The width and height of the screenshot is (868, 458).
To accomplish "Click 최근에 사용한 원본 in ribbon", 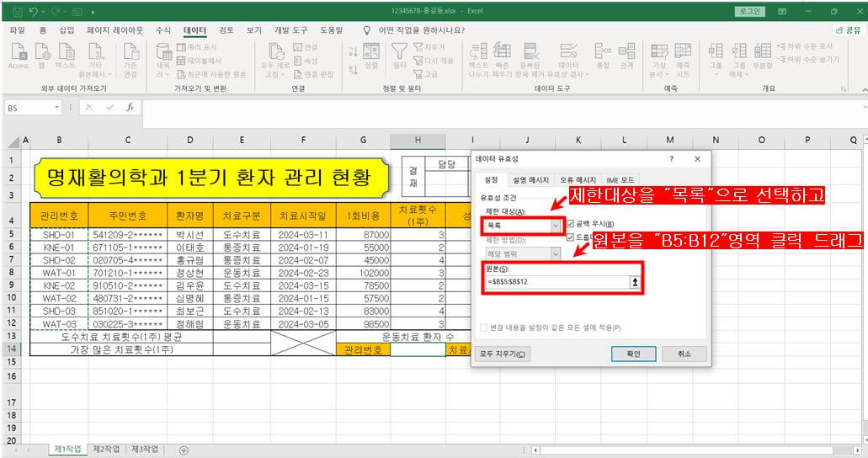I will click(x=211, y=74).
